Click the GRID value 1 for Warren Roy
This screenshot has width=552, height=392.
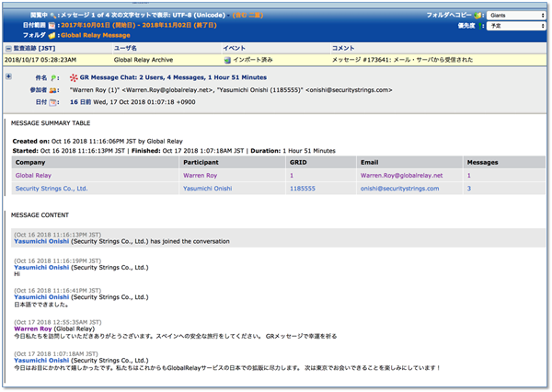(x=292, y=176)
